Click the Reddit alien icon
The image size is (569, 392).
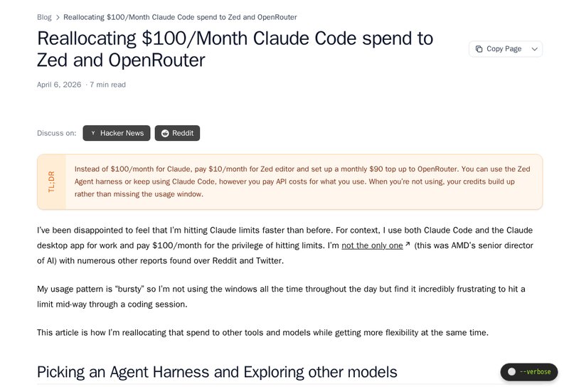click(165, 133)
